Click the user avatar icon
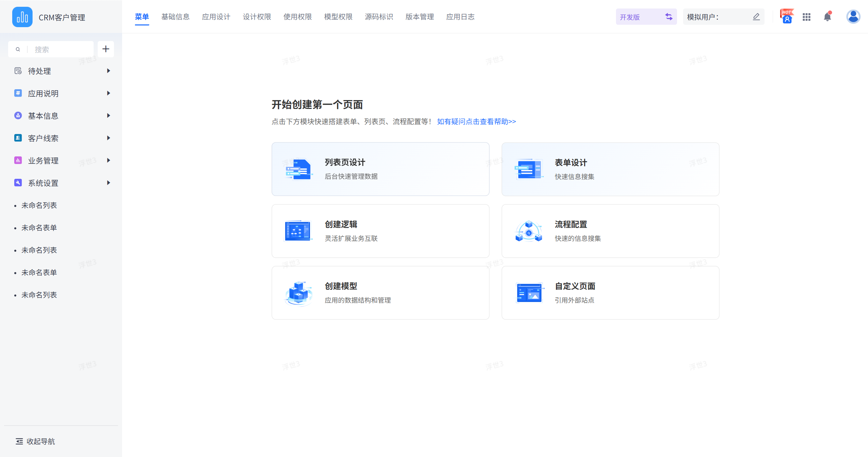 click(x=853, y=17)
